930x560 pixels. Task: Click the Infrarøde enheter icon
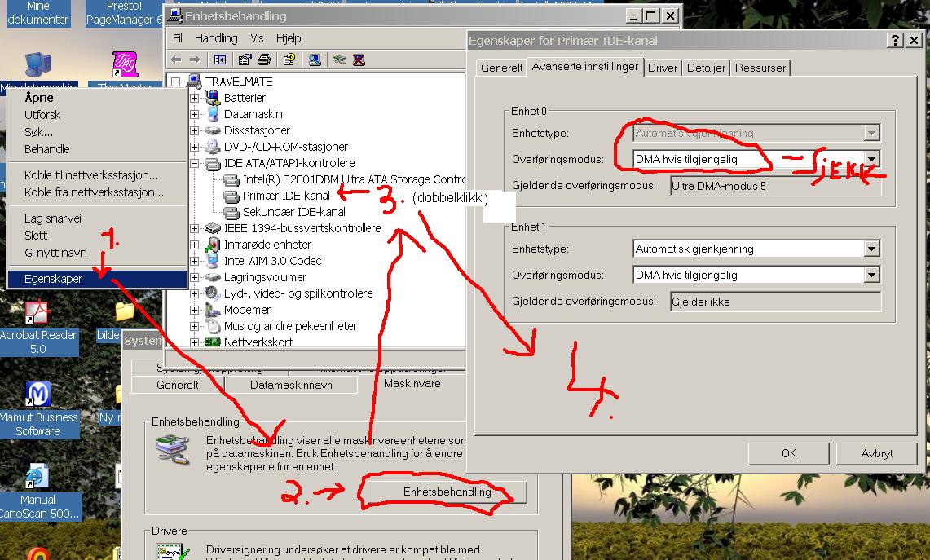213,245
